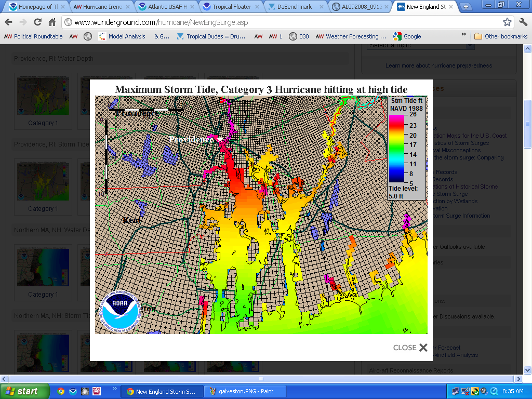Click the 8:35 AM system clock
The image size is (532, 399).
click(513, 392)
